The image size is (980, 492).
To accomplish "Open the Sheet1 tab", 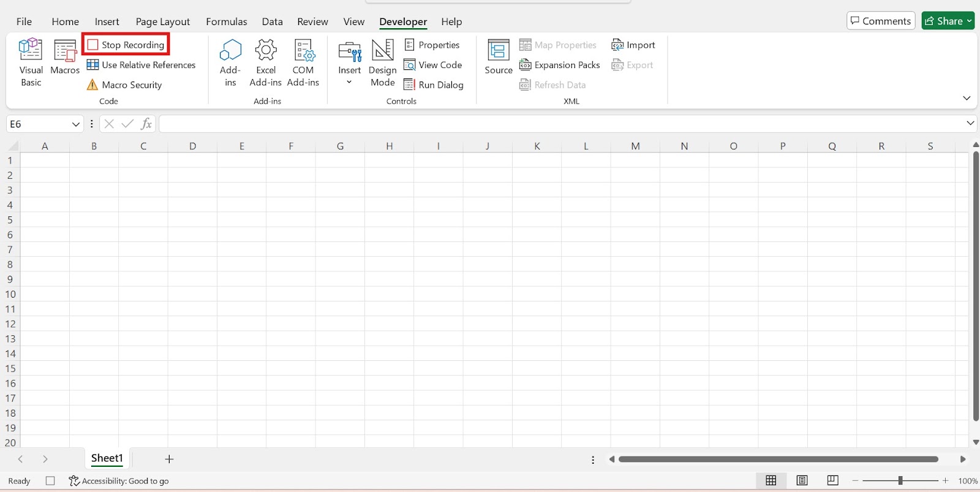I will coord(107,458).
